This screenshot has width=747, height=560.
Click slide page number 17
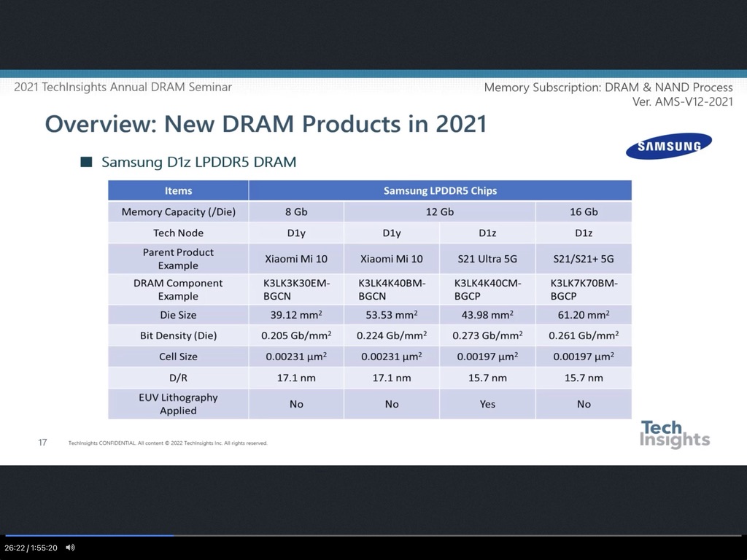tap(42, 442)
